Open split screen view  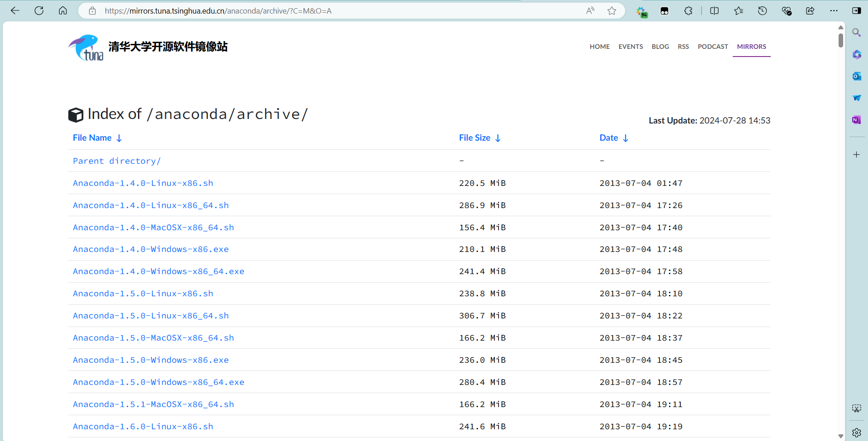pos(714,11)
